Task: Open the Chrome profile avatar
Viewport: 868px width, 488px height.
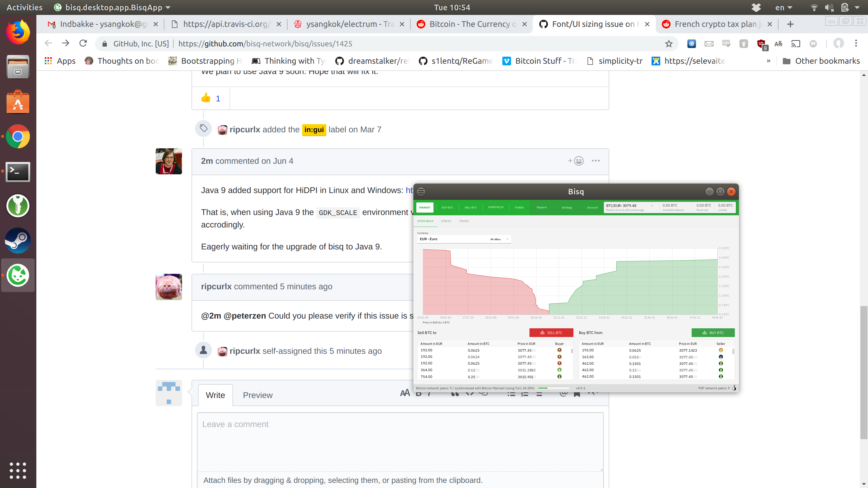Action: (x=839, y=43)
